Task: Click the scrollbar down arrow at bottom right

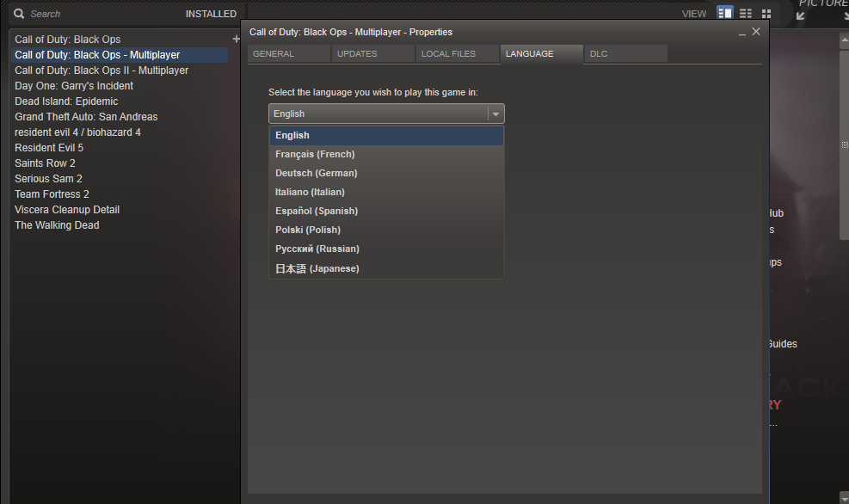Action: pyautogui.click(x=844, y=498)
